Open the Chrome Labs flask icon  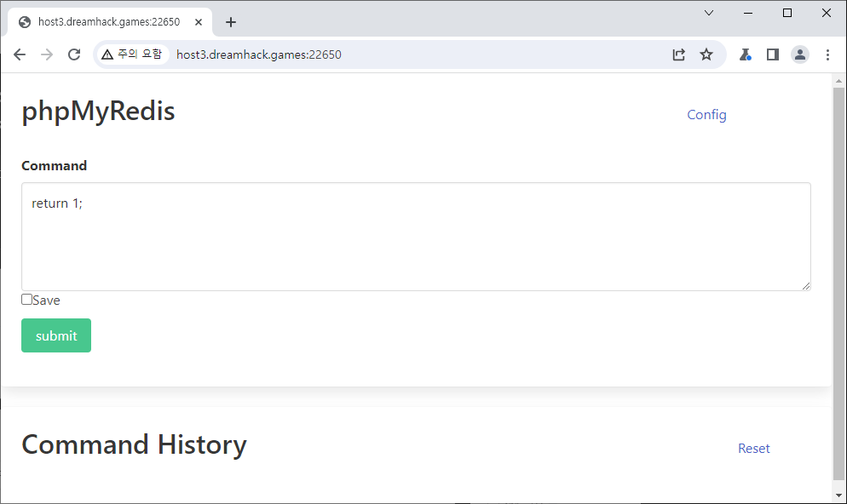745,54
